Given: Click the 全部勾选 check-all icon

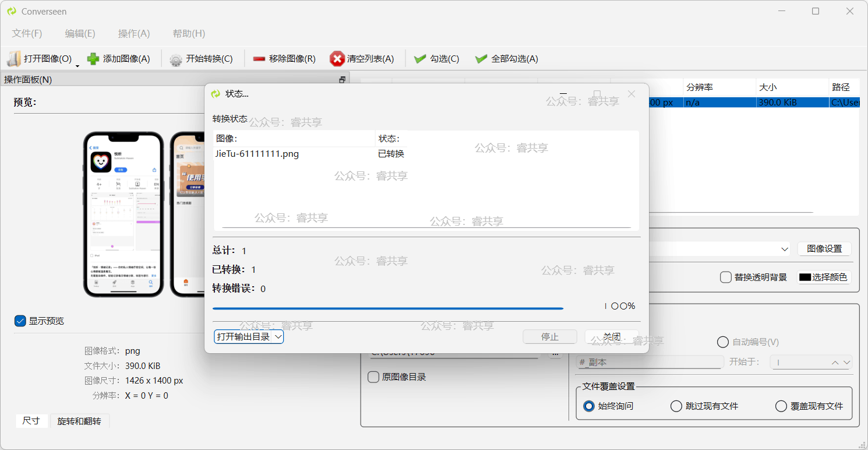Looking at the screenshot, I should [x=481, y=59].
